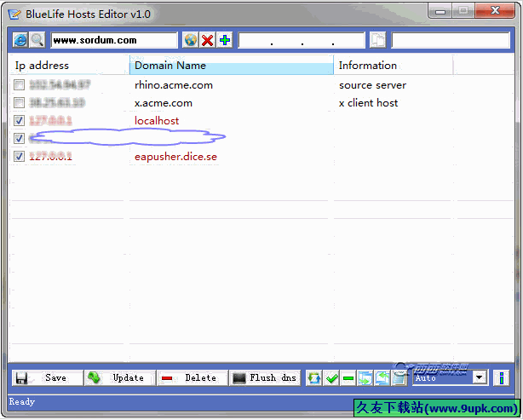Toggle checkbox for rhino.acme.com row
This screenshot has height=420, width=523.
(19, 84)
